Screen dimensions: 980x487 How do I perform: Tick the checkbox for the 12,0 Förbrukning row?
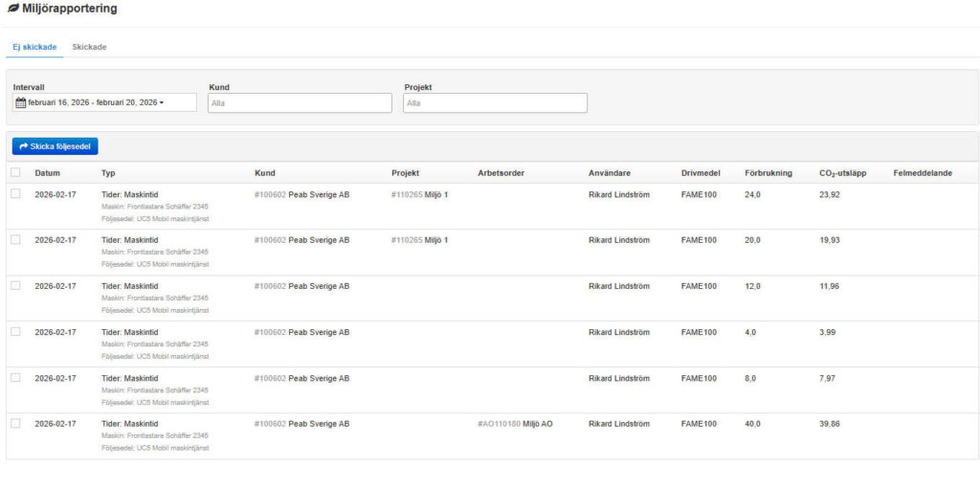click(x=15, y=286)
